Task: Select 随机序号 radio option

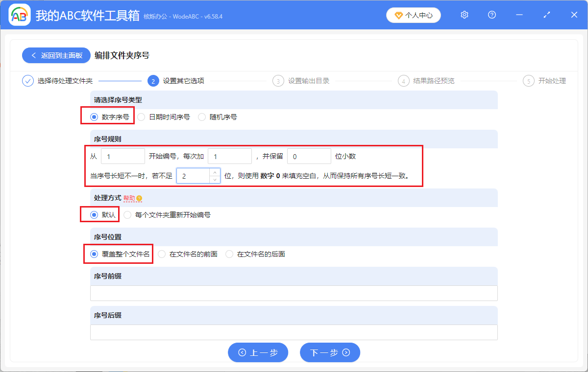Action: click(x=202, y=117)
